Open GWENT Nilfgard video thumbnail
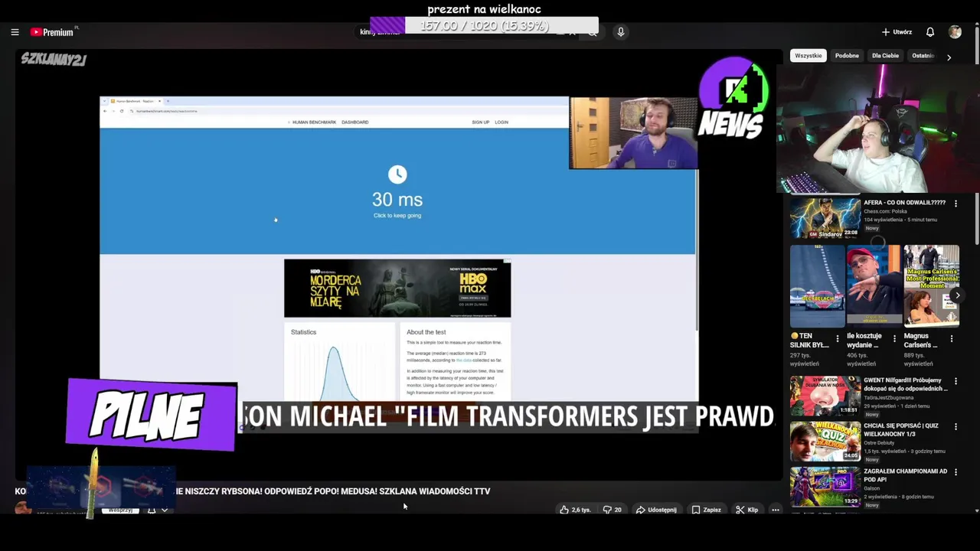The image size is (980, 551). [825, 396]
